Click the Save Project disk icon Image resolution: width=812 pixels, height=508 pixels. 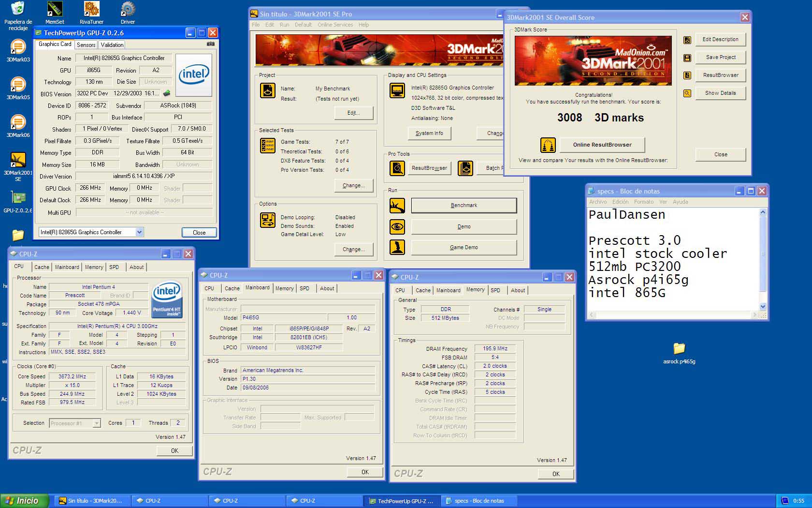687,58
